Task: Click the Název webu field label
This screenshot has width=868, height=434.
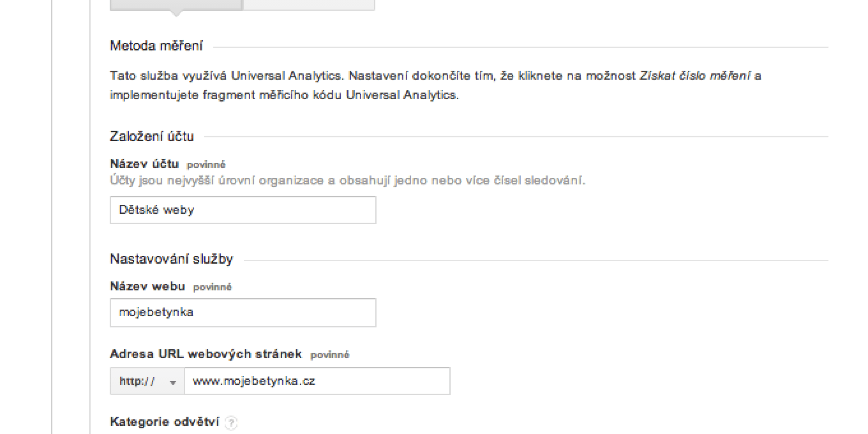Action: point(148,286)
